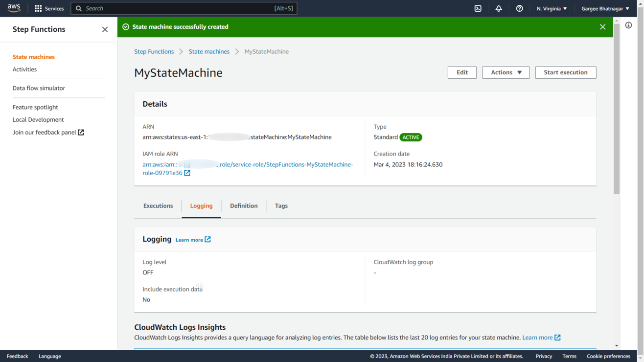Open Data flow simulator in sidebar

39,88
